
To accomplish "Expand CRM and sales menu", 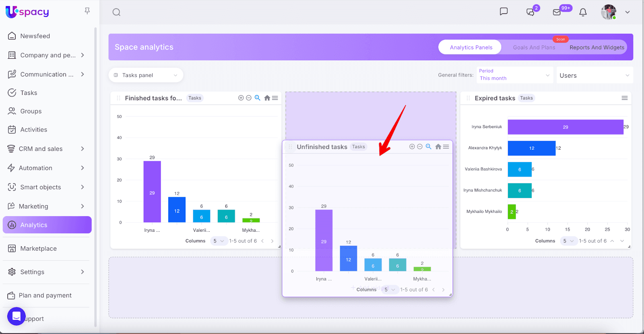I will [x=47, y=149].
